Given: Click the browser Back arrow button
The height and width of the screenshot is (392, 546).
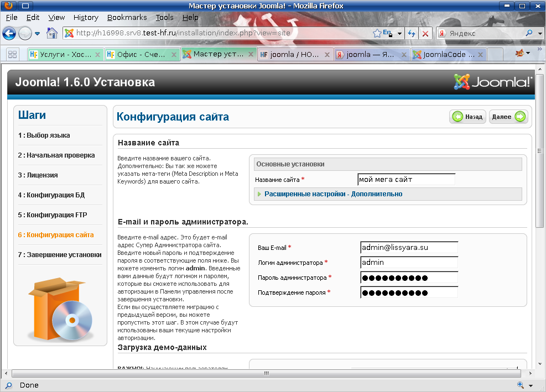Looking at the screenshot, I should [x=9, y=33].
